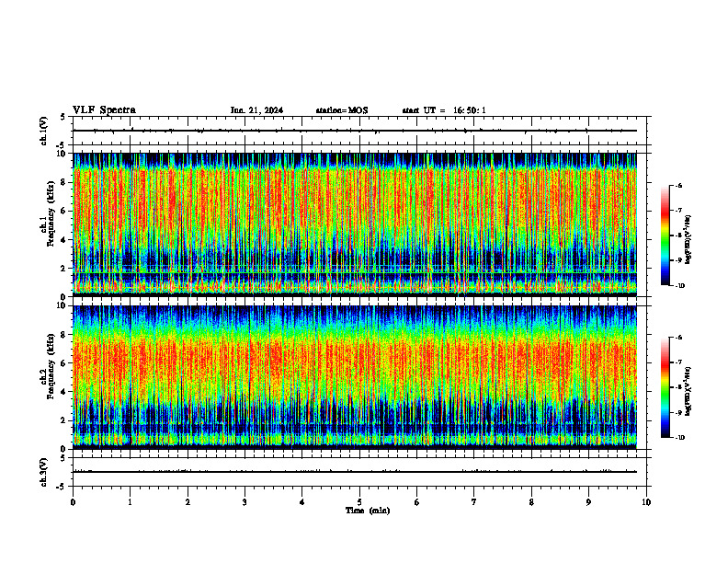The width and height of the screenshot is (728, 563).
Task: Click the time axis tick label '1'
Action: click(130, 502)
